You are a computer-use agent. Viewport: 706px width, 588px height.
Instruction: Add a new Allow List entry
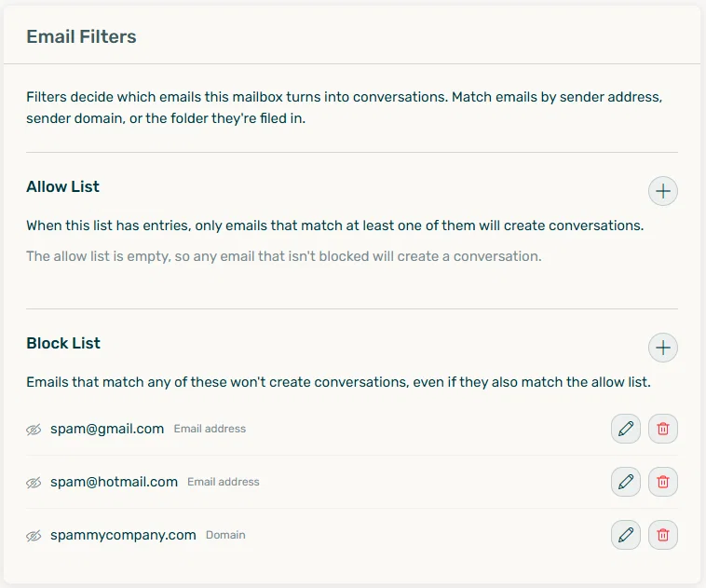point(663,191)
